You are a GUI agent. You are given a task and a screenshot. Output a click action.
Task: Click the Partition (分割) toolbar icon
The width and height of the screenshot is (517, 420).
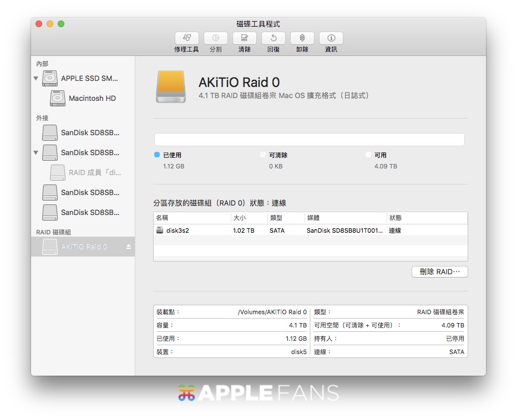pos(216,38)
